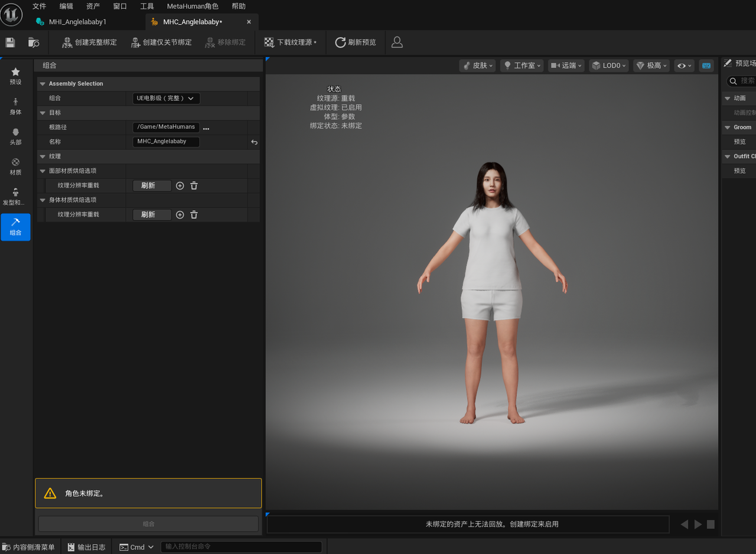Click 刷新预览 toolbar button

click(x=356, y=43)
